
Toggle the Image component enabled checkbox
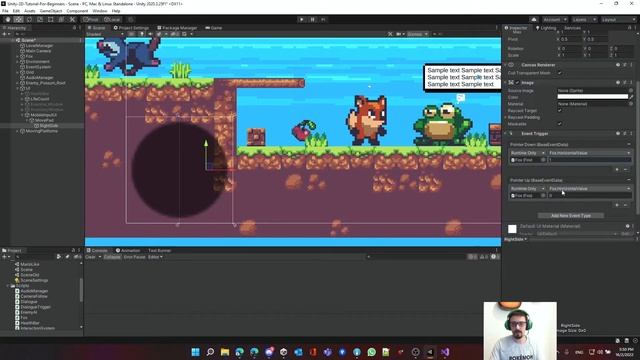517,82
